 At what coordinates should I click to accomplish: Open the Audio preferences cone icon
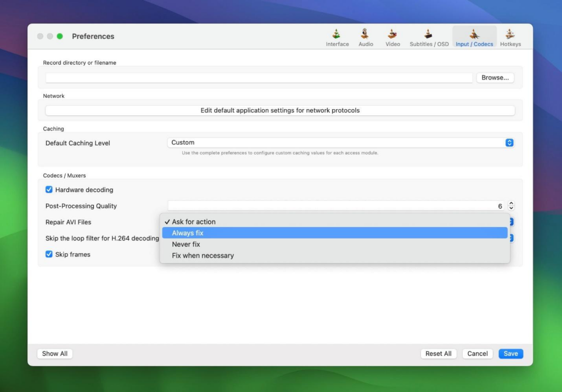(x=366, y=34)
